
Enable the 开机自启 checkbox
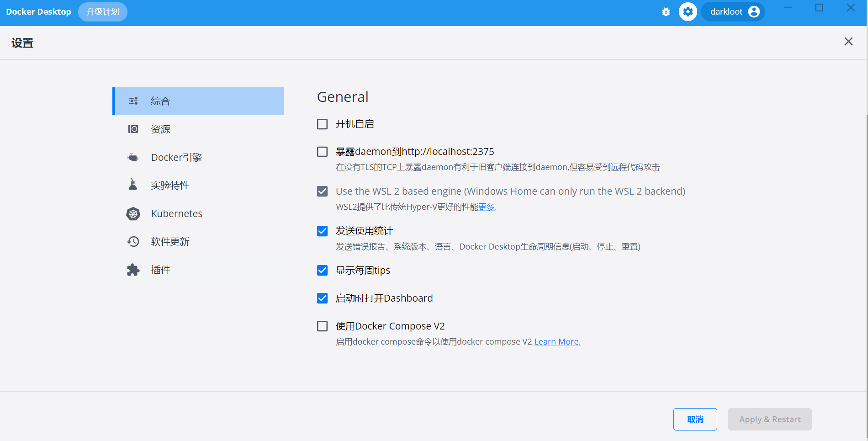point(323,124)
